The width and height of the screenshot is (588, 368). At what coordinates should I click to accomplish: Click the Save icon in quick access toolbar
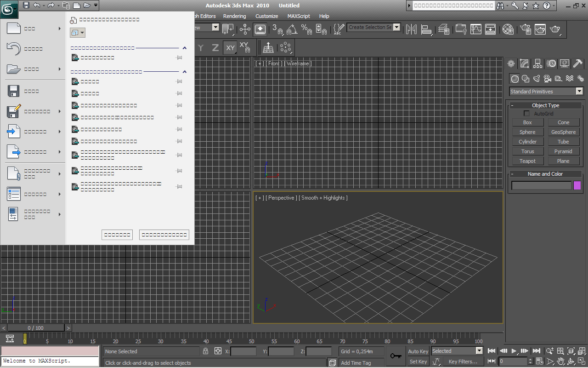click(x=26, y=6)
